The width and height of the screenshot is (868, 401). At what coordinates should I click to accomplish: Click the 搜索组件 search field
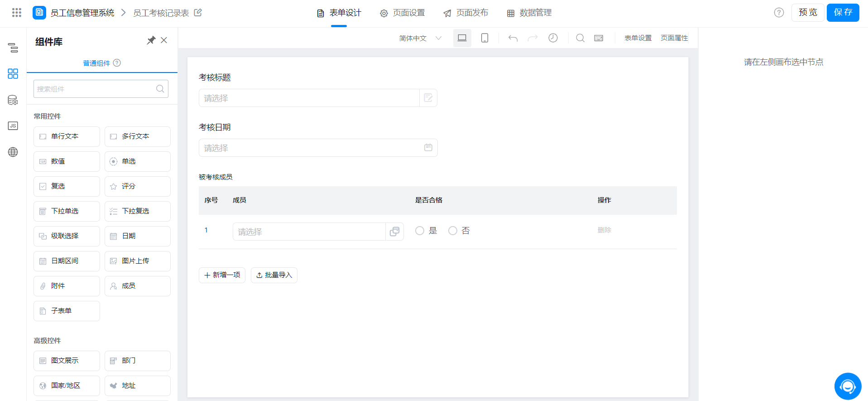click(95, 89)
